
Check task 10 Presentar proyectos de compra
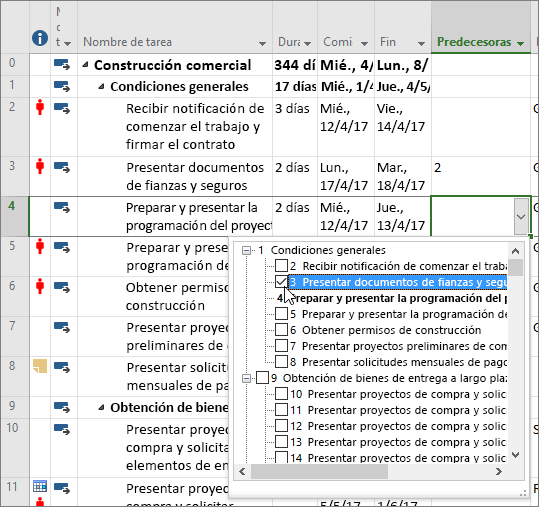281,394
